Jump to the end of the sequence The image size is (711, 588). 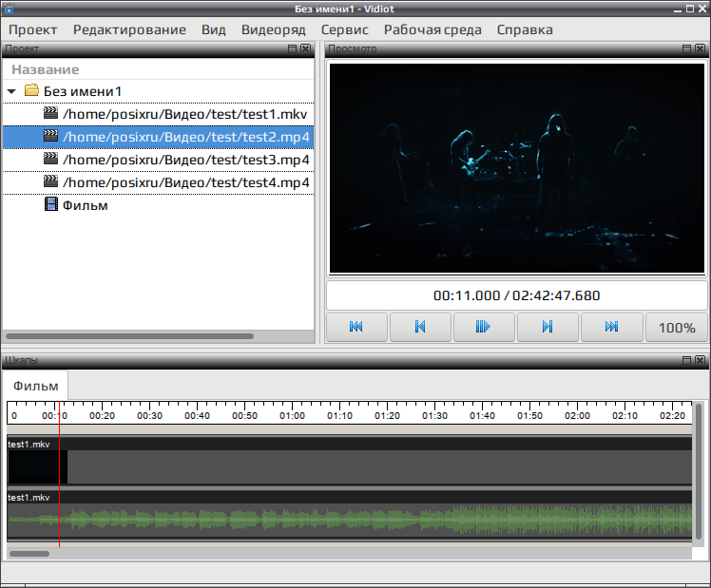pyautogui.click(x=612, y=327)
